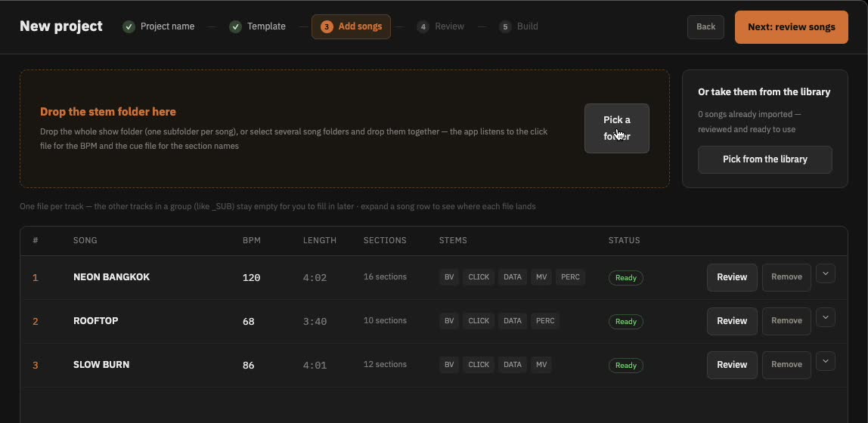Click the BPM value 120
Image resolution: width=868 pixels, height=423 pixels.
coord(251,277)
